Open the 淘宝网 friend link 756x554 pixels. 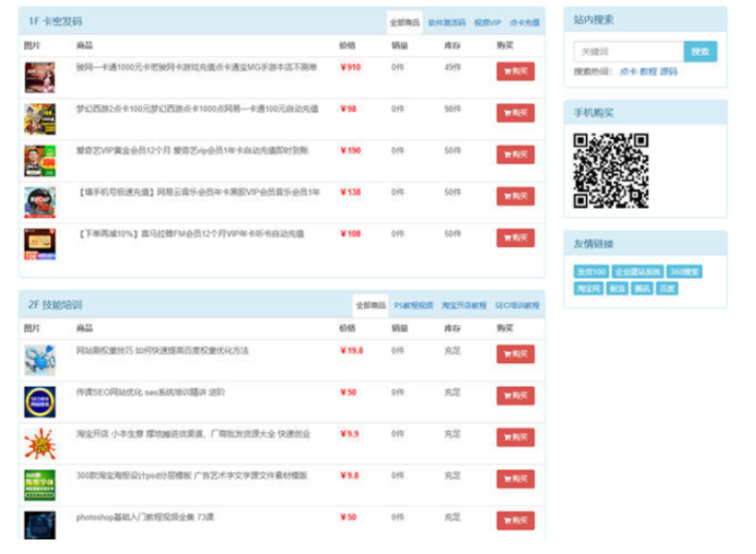pos(588,287)
